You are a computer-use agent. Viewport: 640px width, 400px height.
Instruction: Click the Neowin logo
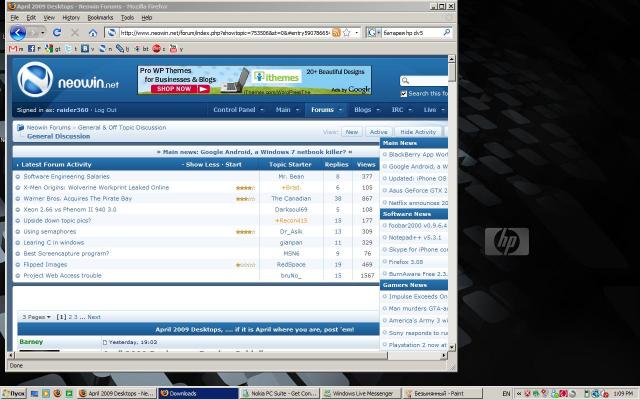click(68, 80)
